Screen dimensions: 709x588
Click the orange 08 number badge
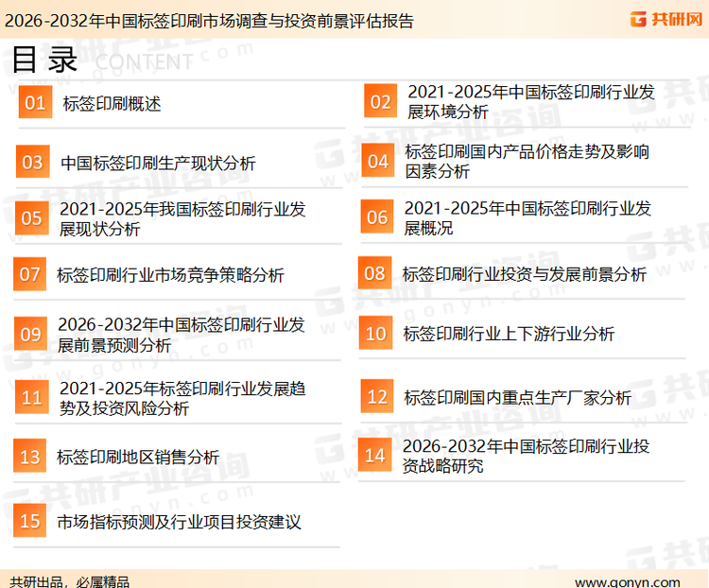pos(375,273)
